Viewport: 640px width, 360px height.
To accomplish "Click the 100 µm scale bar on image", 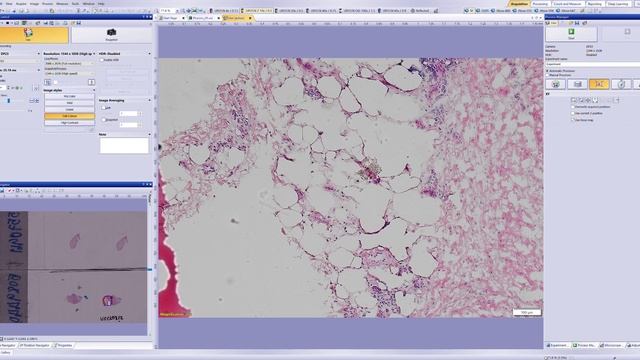I will [527, 312].
